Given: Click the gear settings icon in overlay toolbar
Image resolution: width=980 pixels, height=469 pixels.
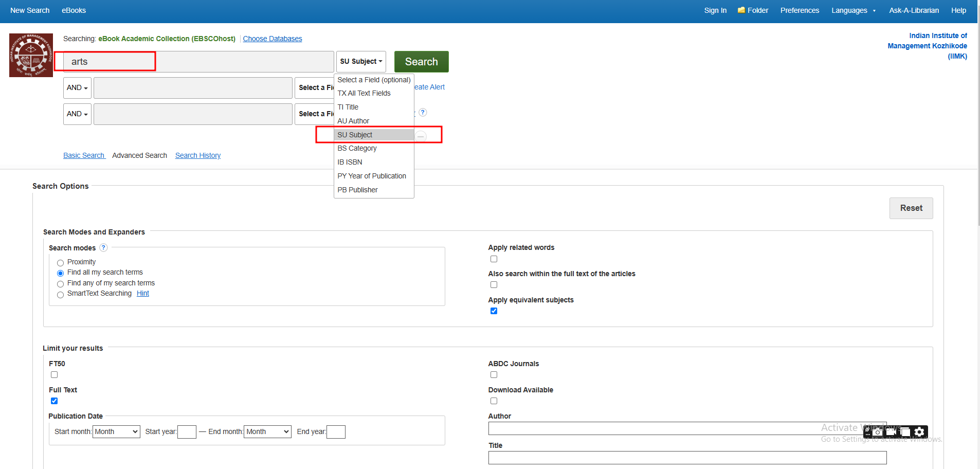Looking at the screenshot, I should point(919,432).
